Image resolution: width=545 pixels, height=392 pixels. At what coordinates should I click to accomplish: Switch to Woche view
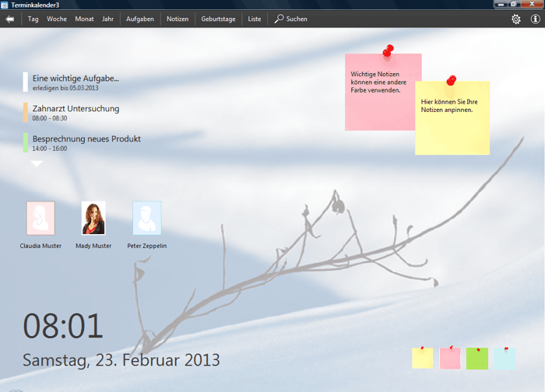tap(57, 19)
